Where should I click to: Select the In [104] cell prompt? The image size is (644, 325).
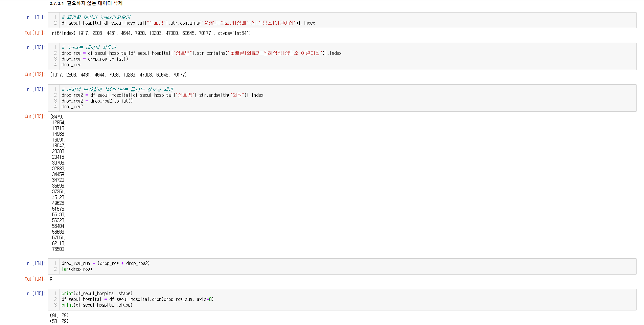tap(35, 263)
